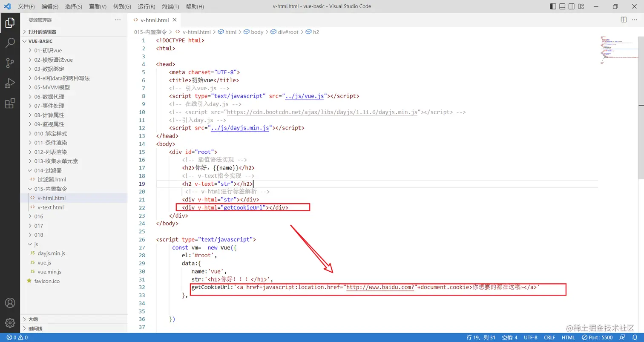This screenshot has width=644, height=342.
Task: Collapse the js folder
Action: (x=74, y=244)
